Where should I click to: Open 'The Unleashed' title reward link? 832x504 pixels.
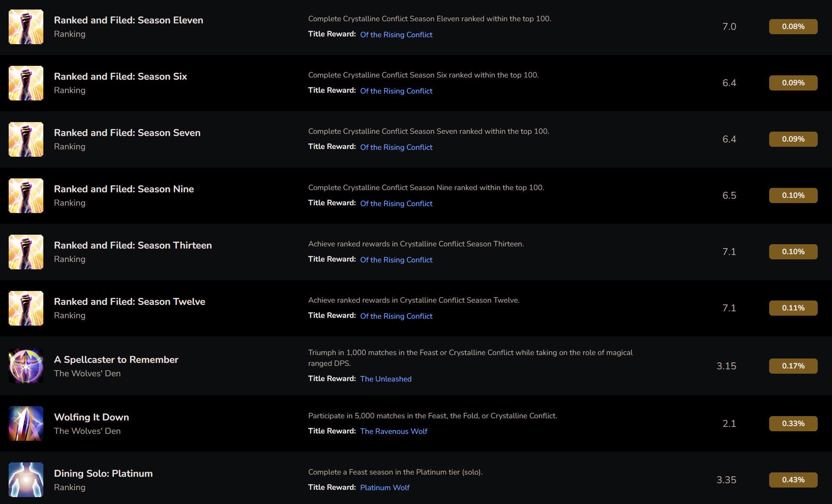[386, 379]
